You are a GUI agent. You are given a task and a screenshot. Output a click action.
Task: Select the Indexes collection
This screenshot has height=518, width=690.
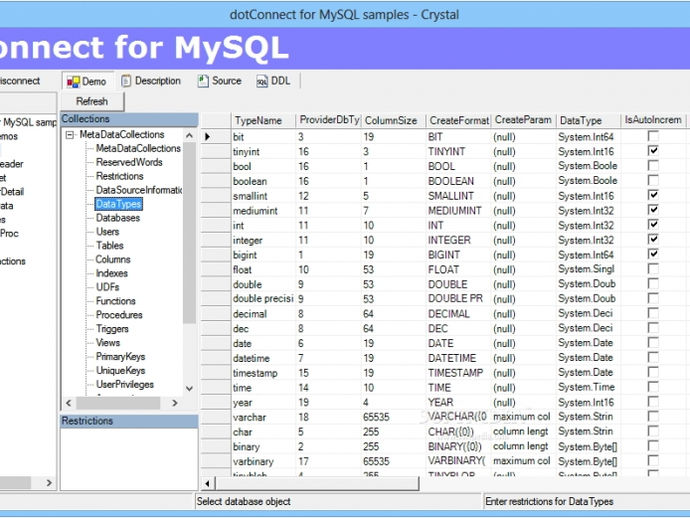click(x=112, y=274)
